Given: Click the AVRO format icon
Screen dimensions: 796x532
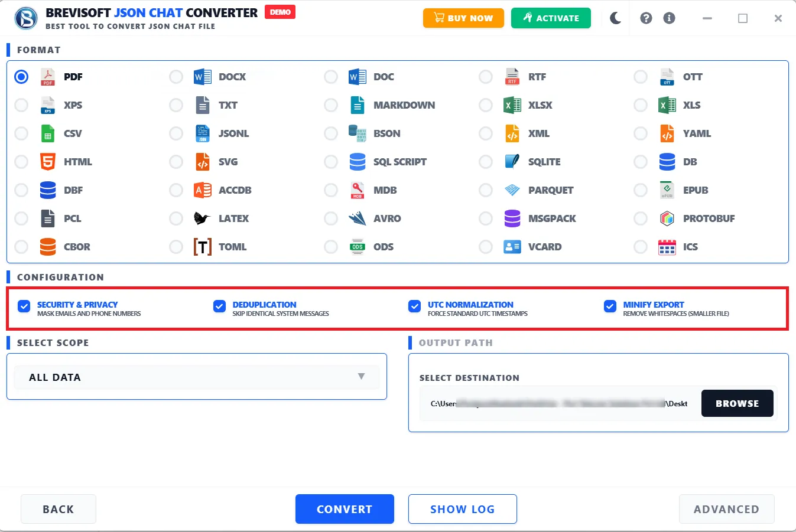Looking at the screenshot, I should pos(358,218).
